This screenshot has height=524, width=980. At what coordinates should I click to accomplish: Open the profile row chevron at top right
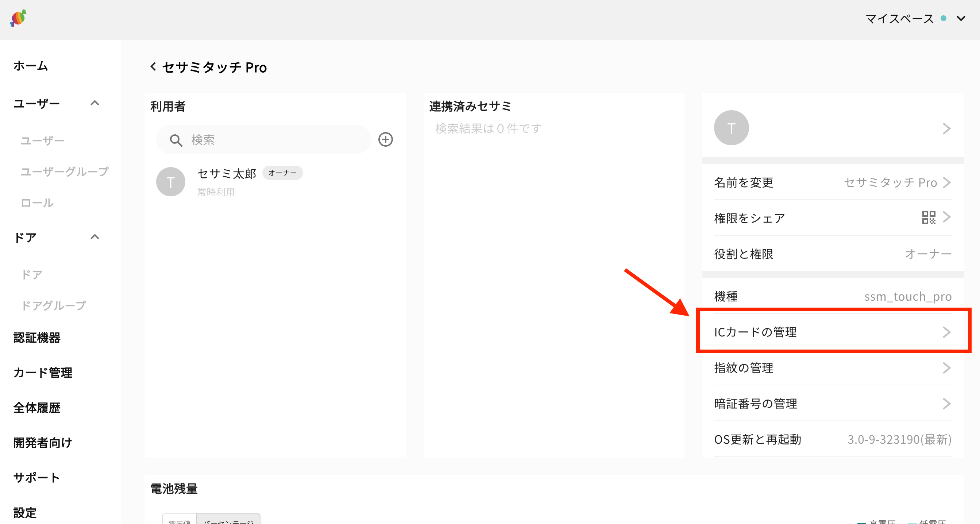(946, 128)
